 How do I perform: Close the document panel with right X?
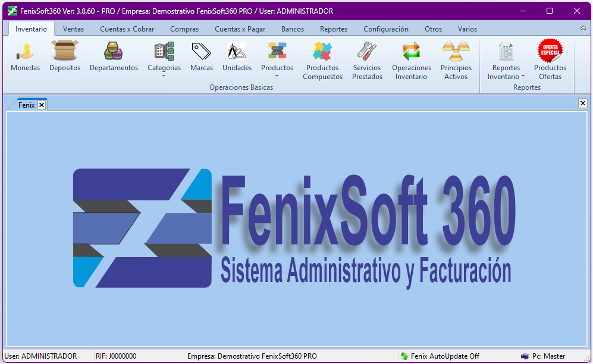(x=583, y=103)
